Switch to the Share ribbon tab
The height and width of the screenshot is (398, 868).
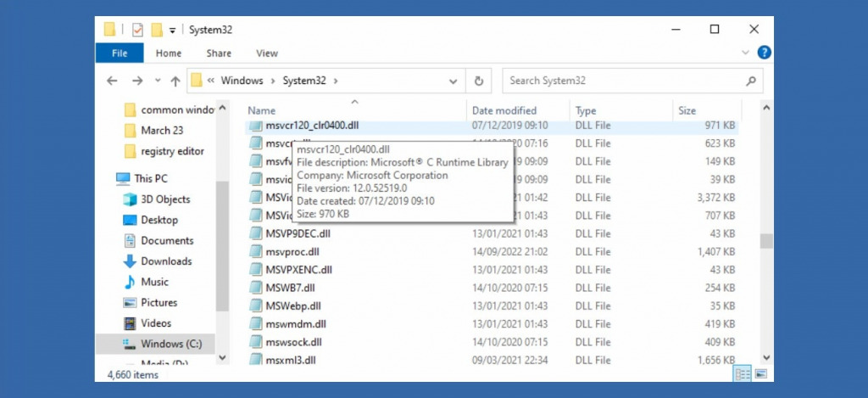[219, 53]
